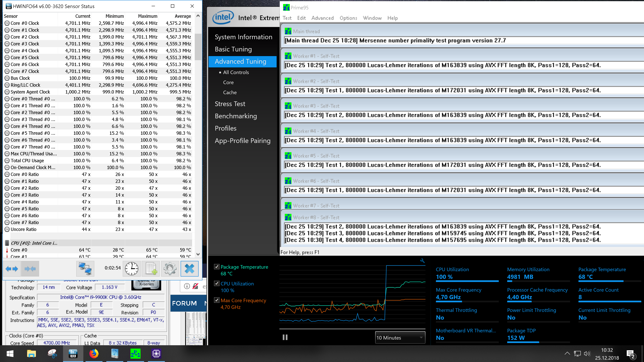Toggle CPU Utilization graph checkbox
The image size is (644, 362).
click(x=217, y=283)
